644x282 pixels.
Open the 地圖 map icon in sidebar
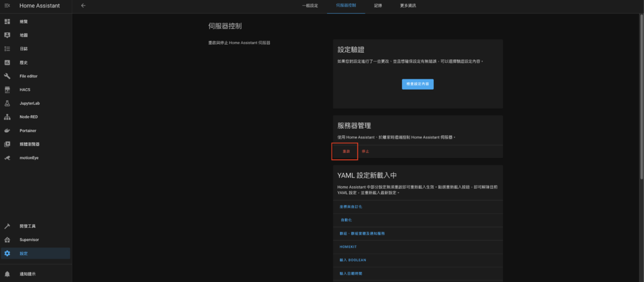tap(7, 35)
